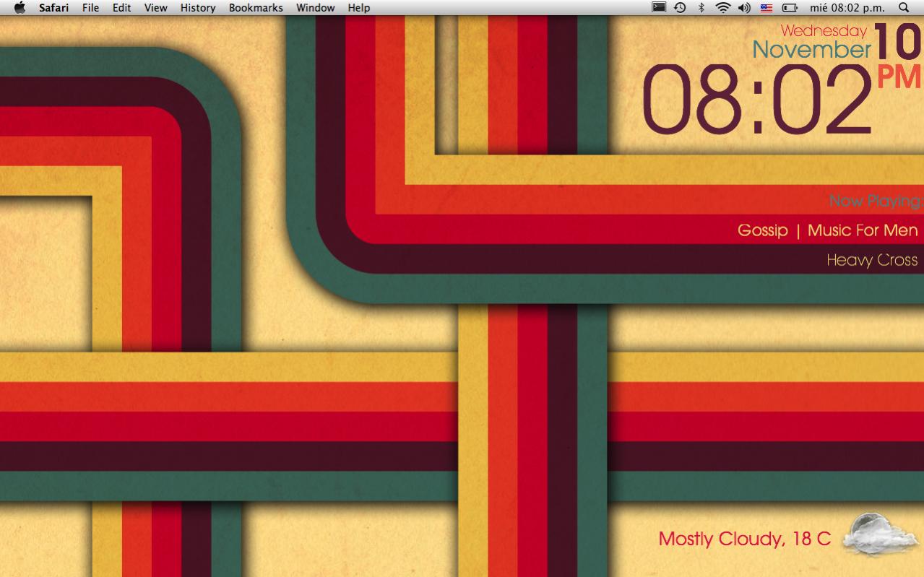Viewport: 924px width, 577px height.
Task: Open the Wi-Fi status menu
Action: click(722, 7)
